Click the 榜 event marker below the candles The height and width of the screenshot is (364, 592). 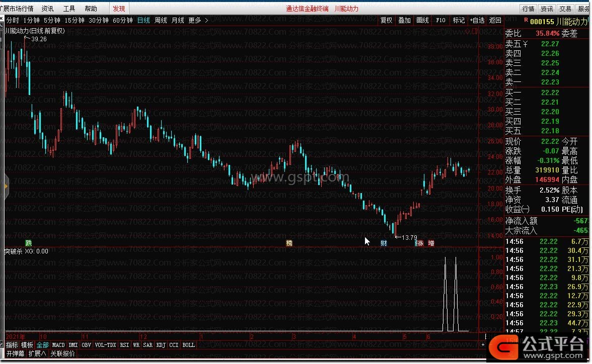(x=289, y=243)
